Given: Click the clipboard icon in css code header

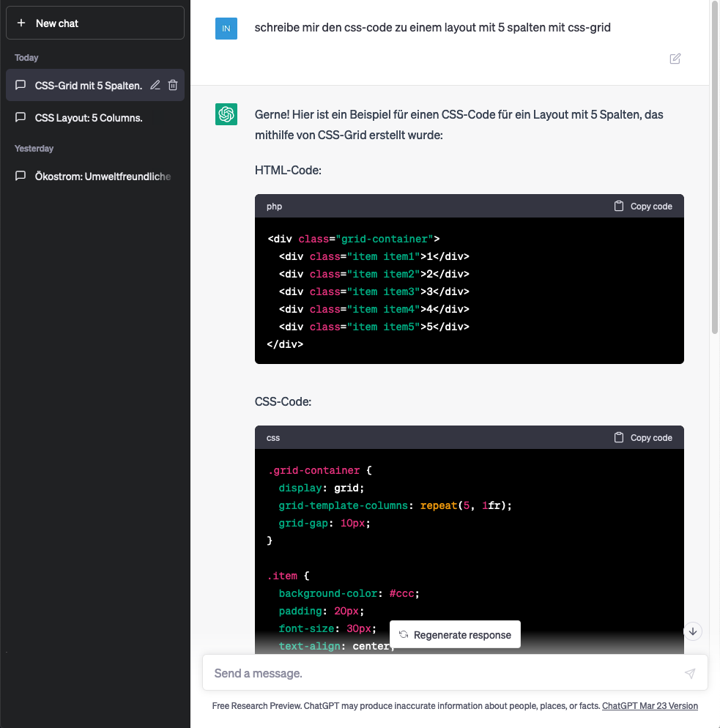Looking at the screenshot, I should pyautogui.click(x=619, y=438).
